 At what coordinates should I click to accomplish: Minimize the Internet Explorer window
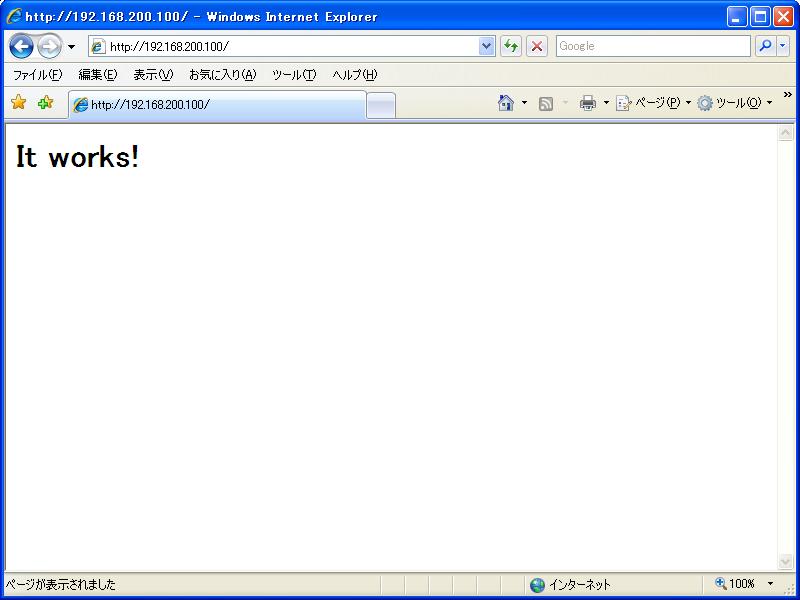click(x=737, y=17)
